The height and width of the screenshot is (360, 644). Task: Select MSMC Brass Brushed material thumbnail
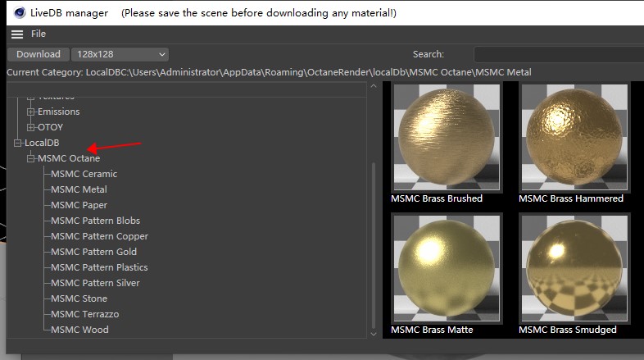coord(447,137)
